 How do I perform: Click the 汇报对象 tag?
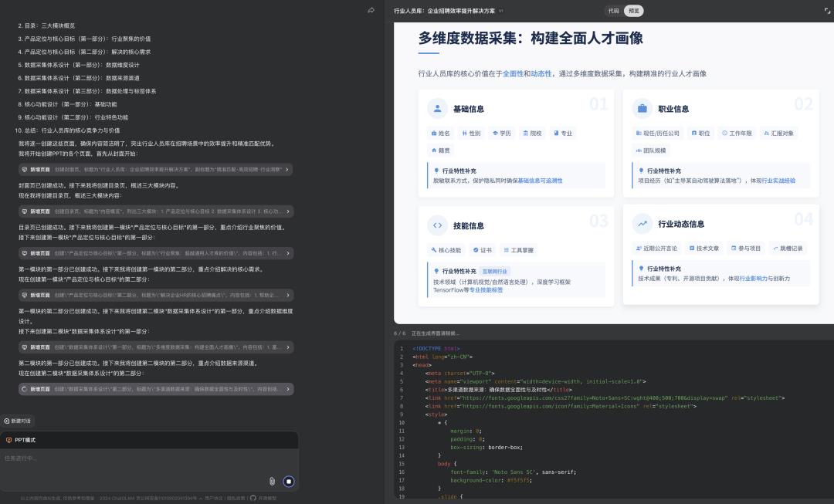(778, 134)
